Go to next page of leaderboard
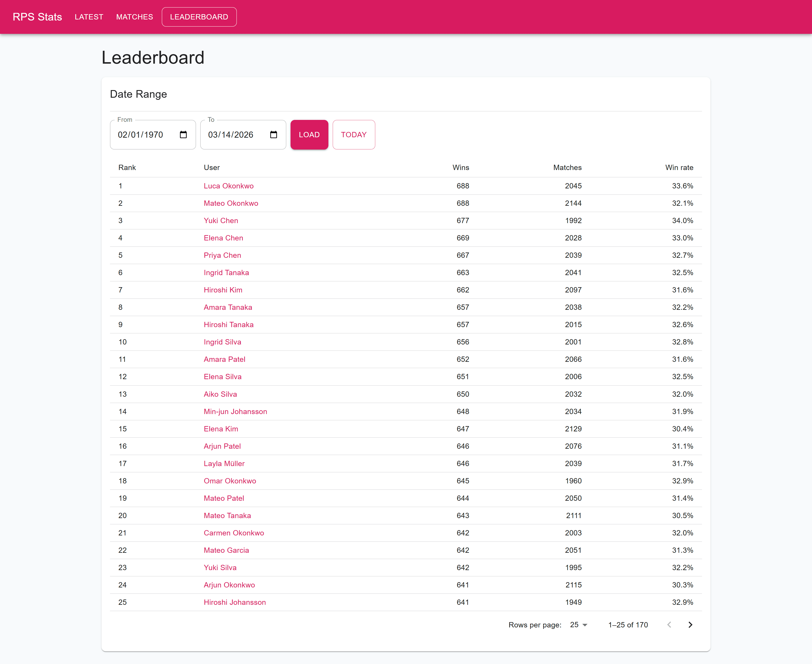Viewport: 812px width, 664px height. [690, 625]
